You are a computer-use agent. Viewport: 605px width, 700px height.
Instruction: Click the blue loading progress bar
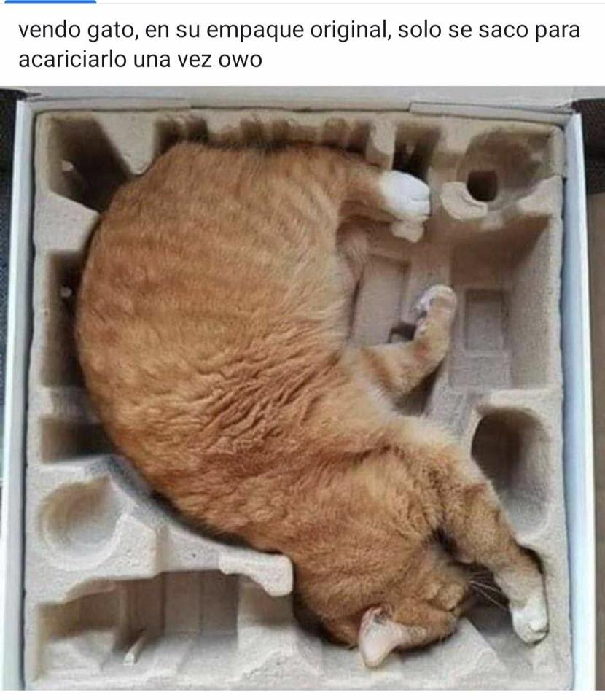(47, 1)
